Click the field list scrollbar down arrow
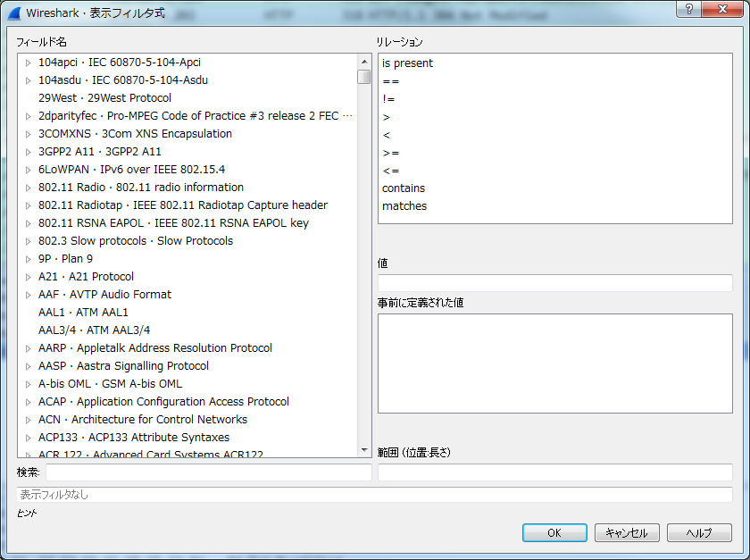Screen dimensions: 750x560 pyautogui.click(x=364, y=450)
